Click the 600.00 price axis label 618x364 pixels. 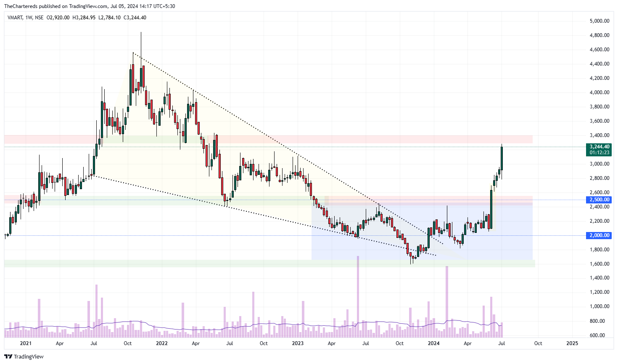(x=597, y=335)
